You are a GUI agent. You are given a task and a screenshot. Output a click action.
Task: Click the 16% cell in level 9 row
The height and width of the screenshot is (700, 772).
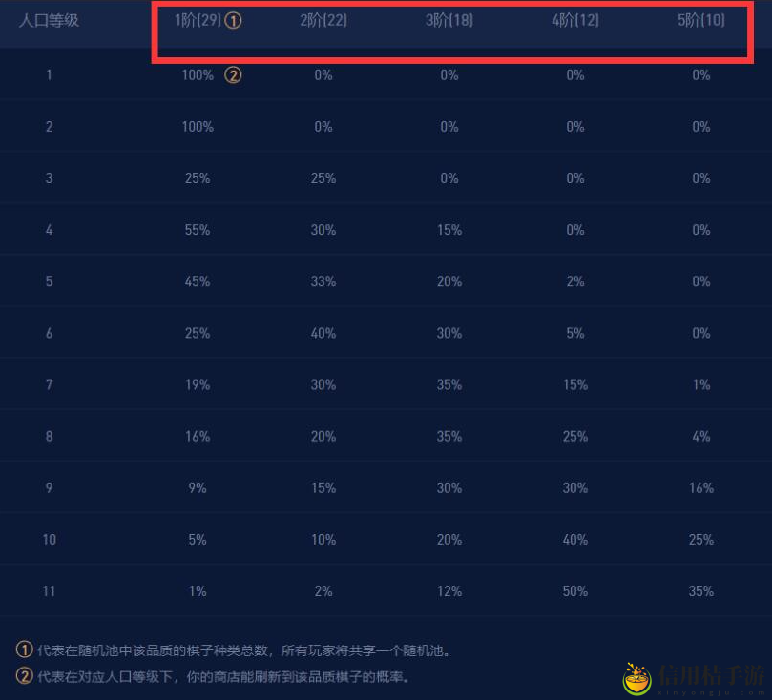coord(701,488)
